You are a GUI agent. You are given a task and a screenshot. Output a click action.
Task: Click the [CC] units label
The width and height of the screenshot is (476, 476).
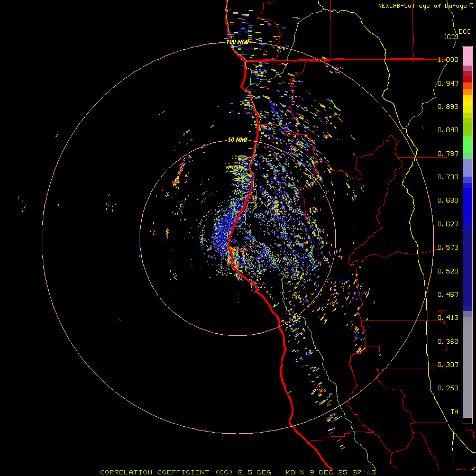coord(451,36)
